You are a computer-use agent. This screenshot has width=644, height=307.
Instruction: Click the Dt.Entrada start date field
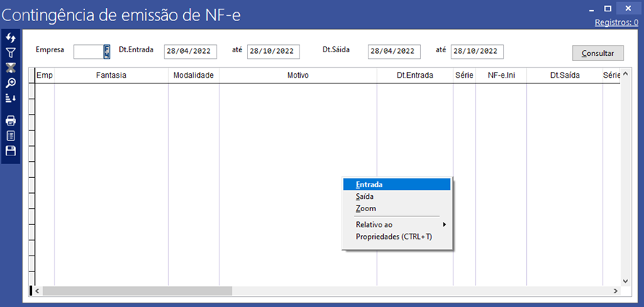[x=190, y=52]
